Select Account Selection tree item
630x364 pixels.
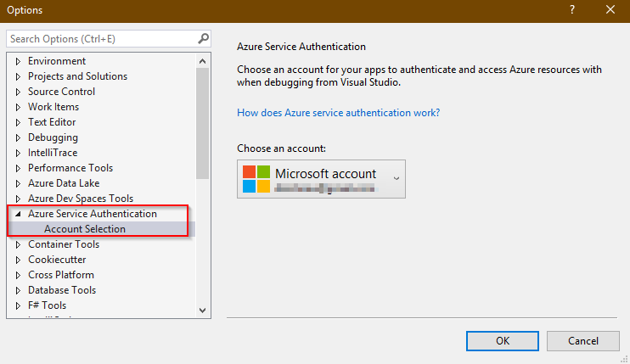[x=85, y=229]
